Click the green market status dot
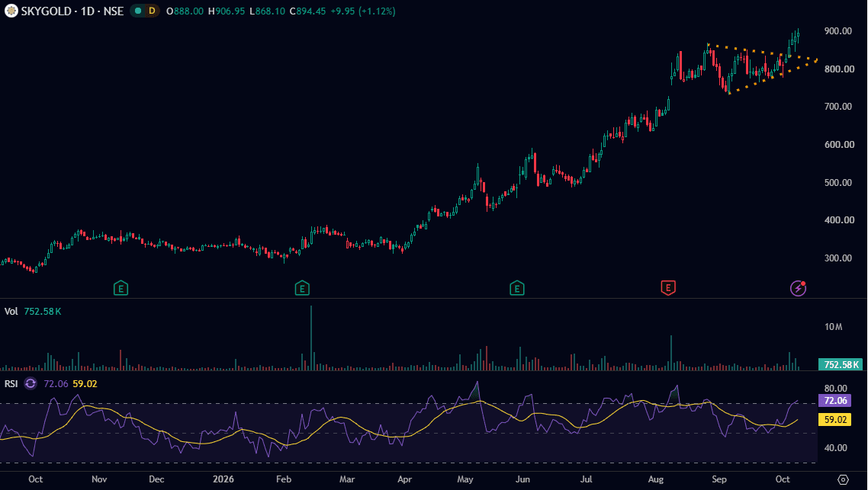Viewport: 868px width, 490px height. pyautogui.click(x=138, y=11)
